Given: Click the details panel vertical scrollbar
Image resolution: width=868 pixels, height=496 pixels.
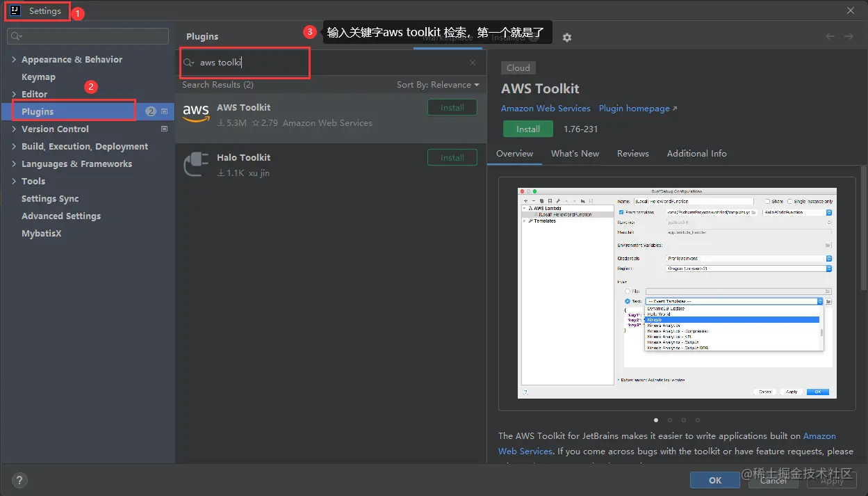Looking at the screenshot, I should [864, 227].
